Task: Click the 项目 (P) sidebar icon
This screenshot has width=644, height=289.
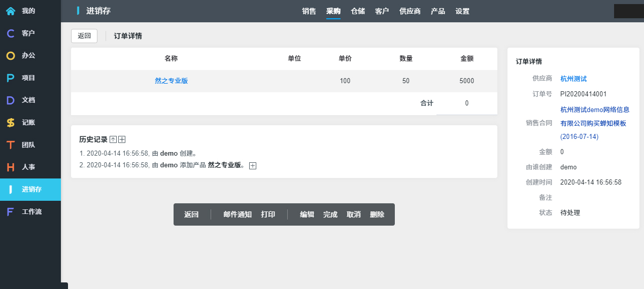Action: click(x=10, y=78)
